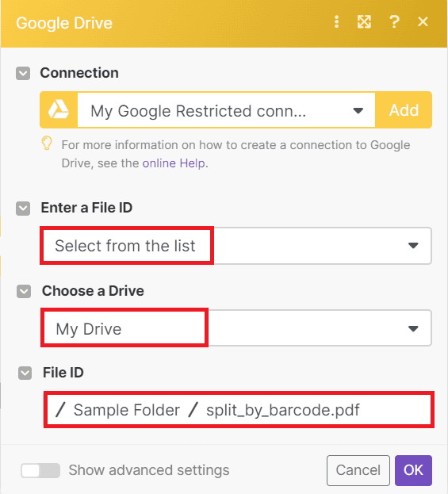448x494 pixels.
Task: Collapse the Connection field toggle
Action: click(x=23, y=73)
